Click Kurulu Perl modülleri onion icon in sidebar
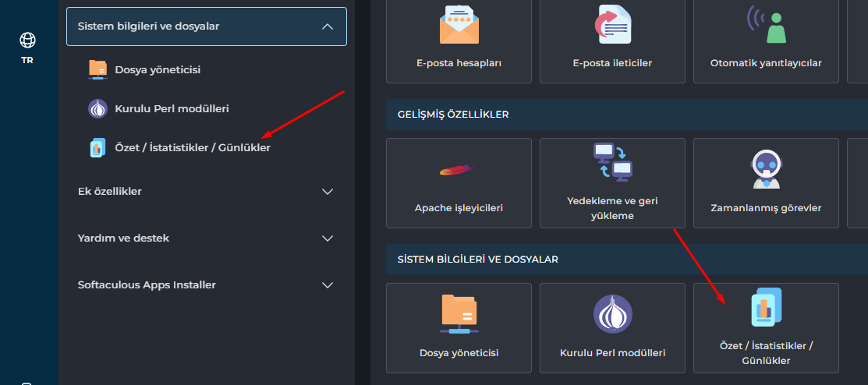 (97, 109)
